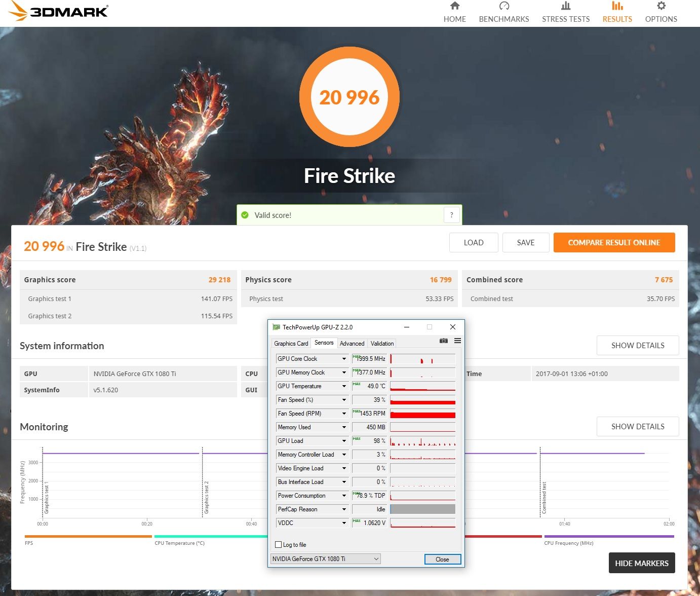
Task: Expand the Bus Interface Load sensor dropdown
Action: pos(344,482)
